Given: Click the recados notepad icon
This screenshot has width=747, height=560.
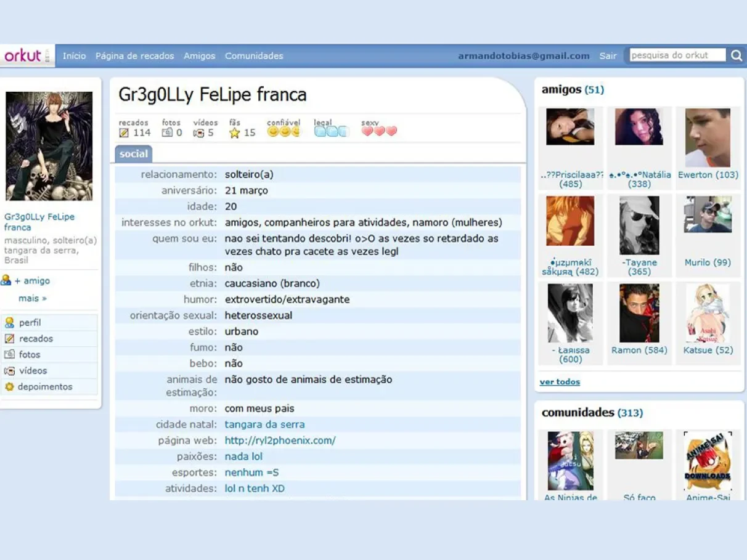Looking at the screenshot, I should pyautogui.click(x=124, y=132).
